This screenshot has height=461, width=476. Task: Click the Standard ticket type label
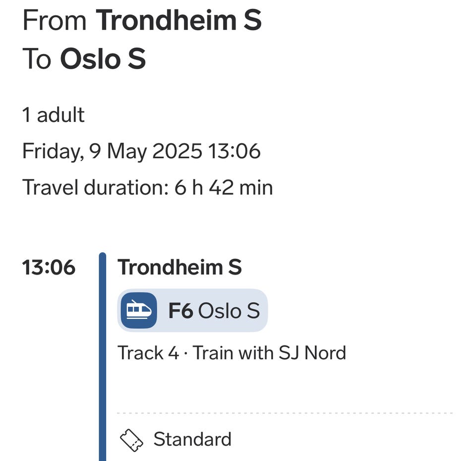(192, 440)
